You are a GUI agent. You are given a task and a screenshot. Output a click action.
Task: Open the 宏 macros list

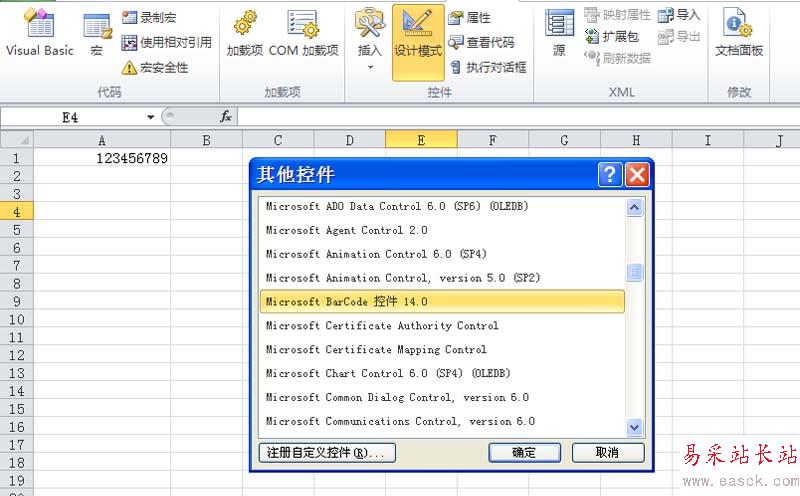[x=97, y=34]
